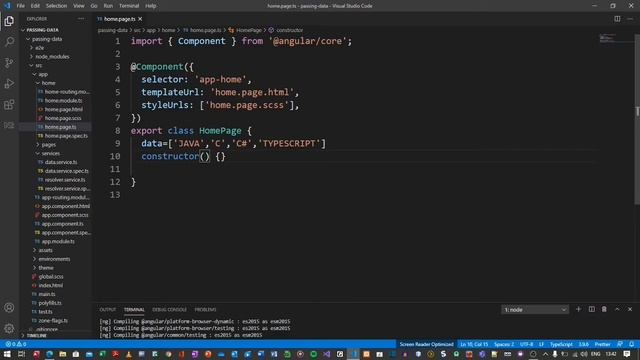The image size is (640, 360).
Task: Kill the terminal with trash icon
Action: [604, 309]
